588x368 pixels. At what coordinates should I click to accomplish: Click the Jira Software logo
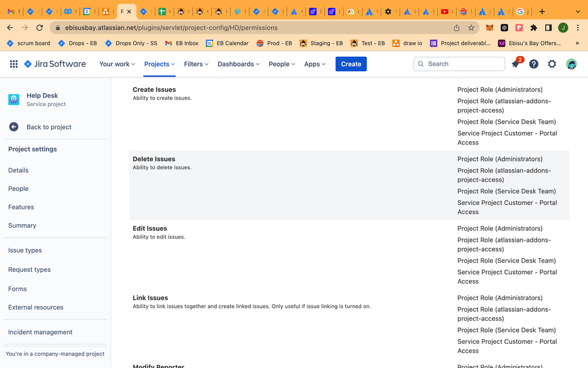55,64
